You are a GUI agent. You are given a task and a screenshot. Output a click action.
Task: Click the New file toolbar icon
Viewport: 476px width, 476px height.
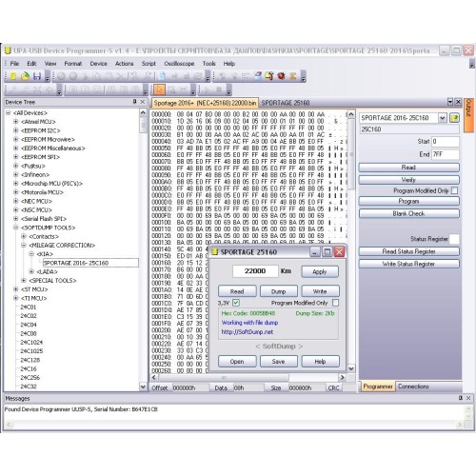coord(13,76)
